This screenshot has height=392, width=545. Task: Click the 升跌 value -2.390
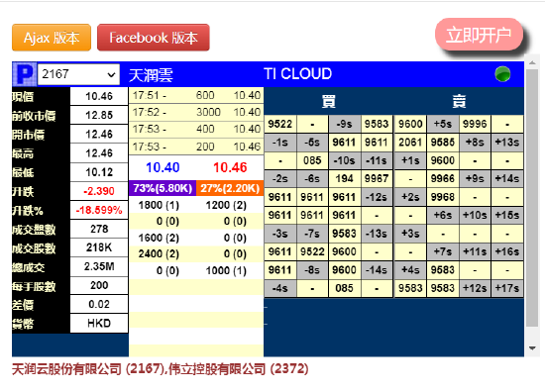99,191
